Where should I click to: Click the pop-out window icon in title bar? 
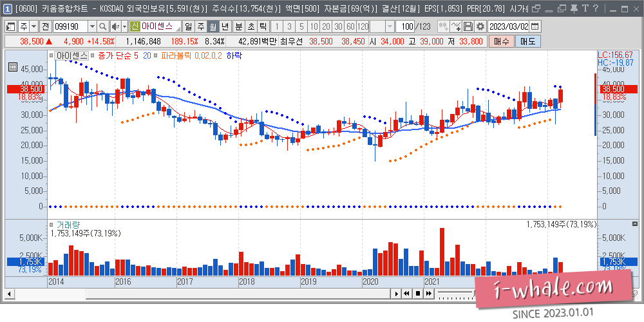(536, 8)
